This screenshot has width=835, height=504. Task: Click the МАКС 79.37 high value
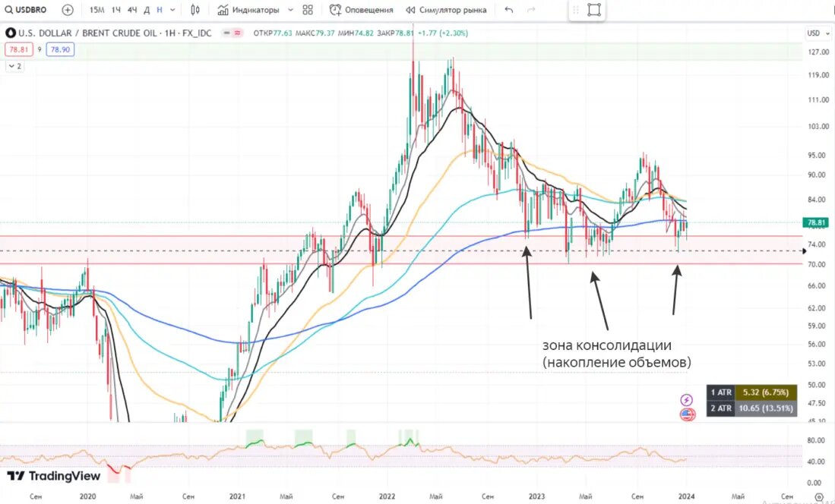pos(315,33)
